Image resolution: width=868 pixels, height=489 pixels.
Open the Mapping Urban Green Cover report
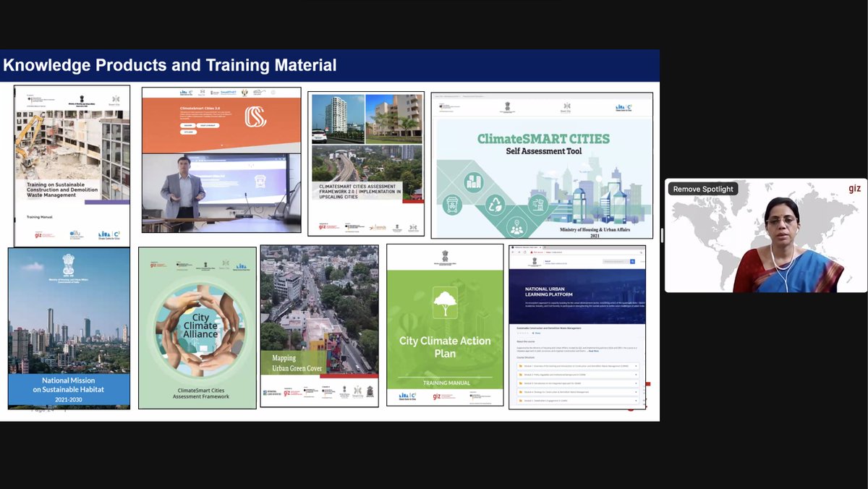coord(319,326)
